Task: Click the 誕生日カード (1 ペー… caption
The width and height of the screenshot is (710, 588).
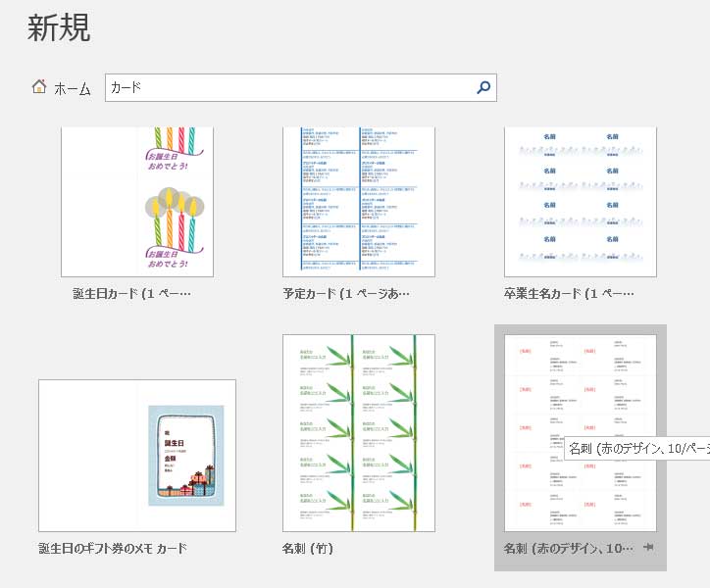Action: click(x=131, y=293)
